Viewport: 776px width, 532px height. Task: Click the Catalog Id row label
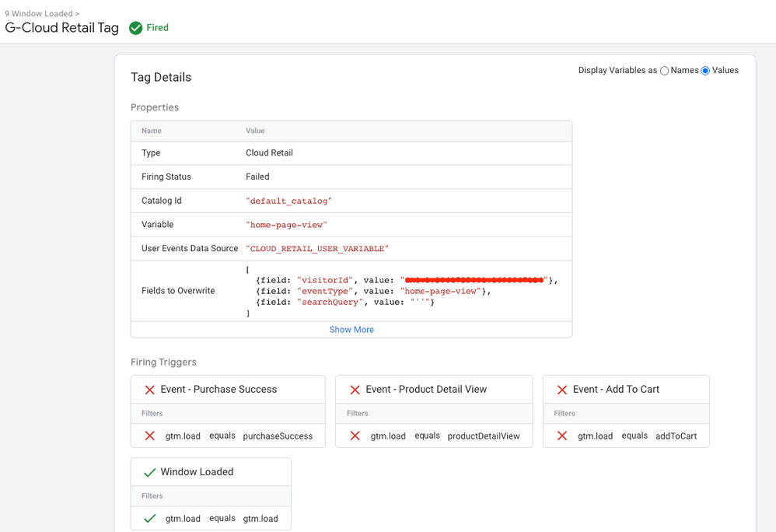pyautogui.click(x=161, y=201)
